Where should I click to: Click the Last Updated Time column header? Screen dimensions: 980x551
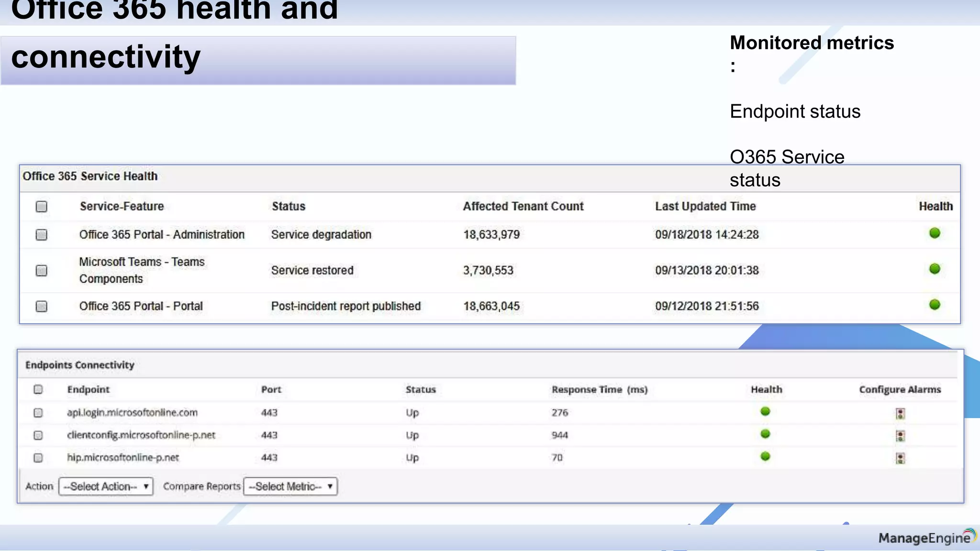pyautogui.click(x=705, y=206)
